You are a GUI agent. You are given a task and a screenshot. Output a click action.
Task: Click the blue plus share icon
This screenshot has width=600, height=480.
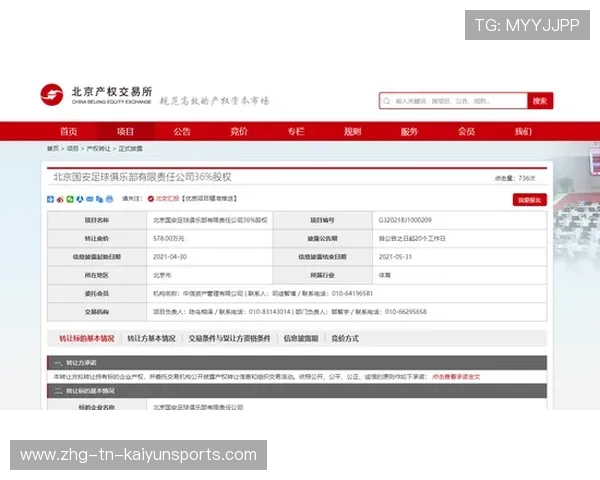[x=50, y=199]
